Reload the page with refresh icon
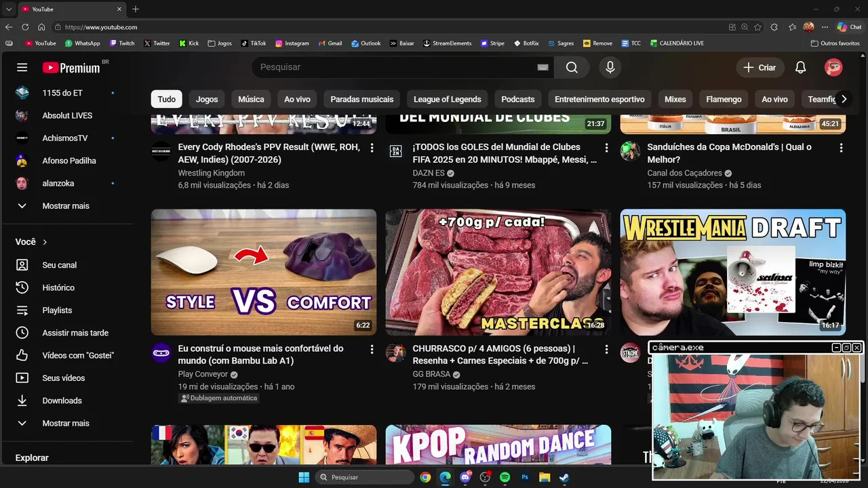 pos(25,27)
